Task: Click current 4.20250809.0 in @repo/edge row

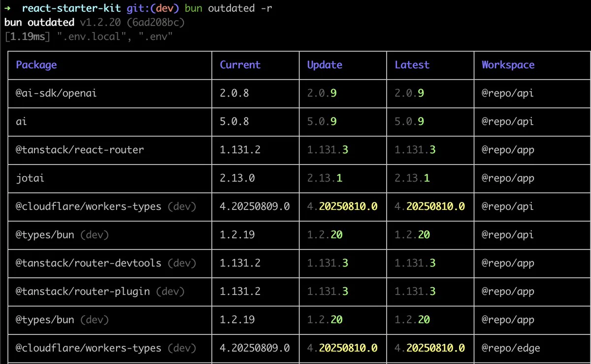Action: point(255,348)
